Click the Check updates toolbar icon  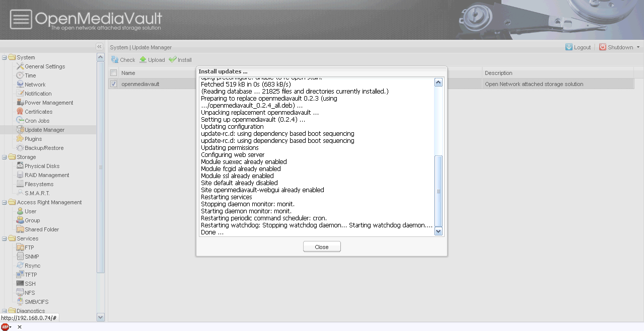115,60
